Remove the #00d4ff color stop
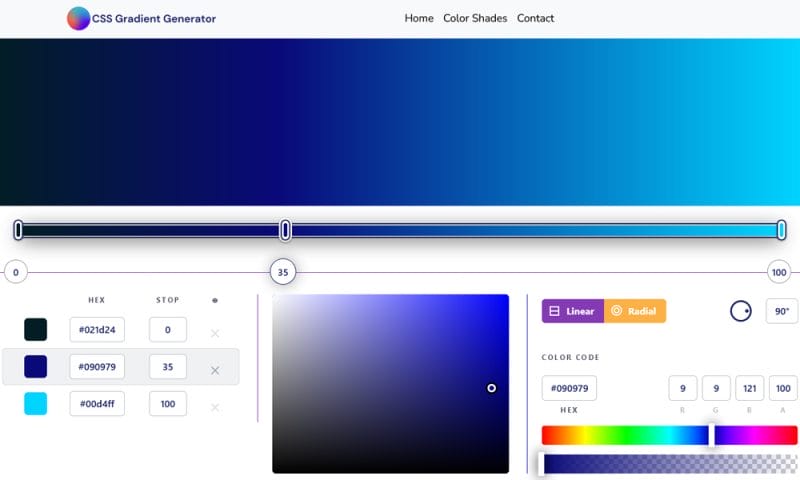Image resolution: width=800 pixels, height=480 pixels. tap(215, 407)
